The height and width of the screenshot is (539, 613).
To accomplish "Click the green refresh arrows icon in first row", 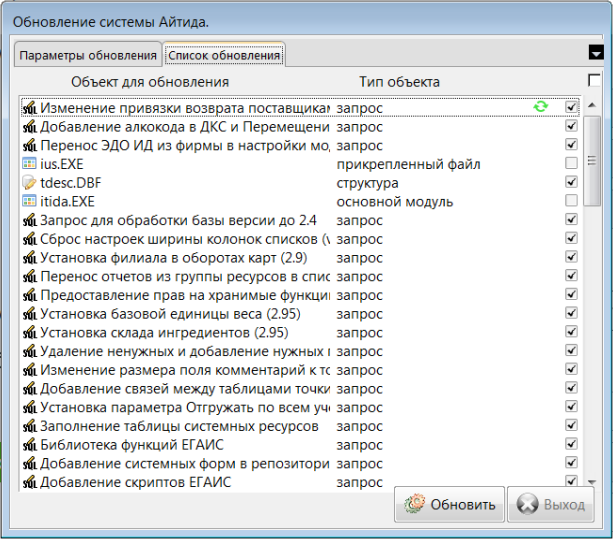I will click(541, 106).
